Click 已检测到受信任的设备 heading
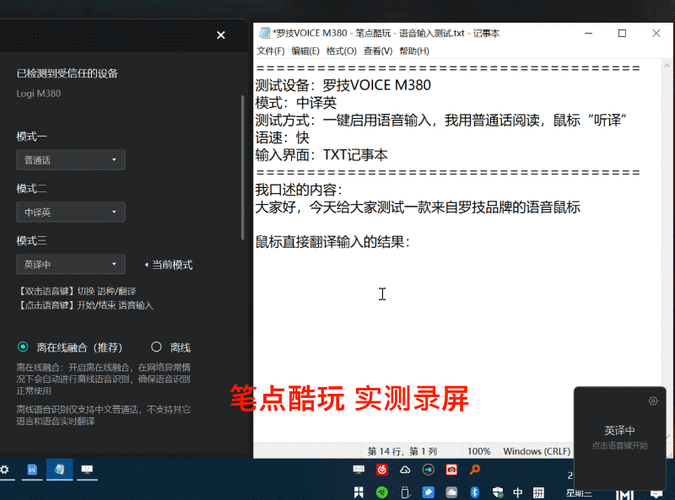Image resolution: width=675 pixels, height=500 pixels. 67,74
